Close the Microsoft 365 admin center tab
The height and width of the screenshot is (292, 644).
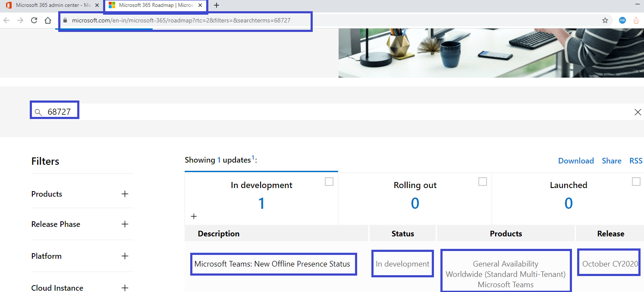[x=97, y=5]
